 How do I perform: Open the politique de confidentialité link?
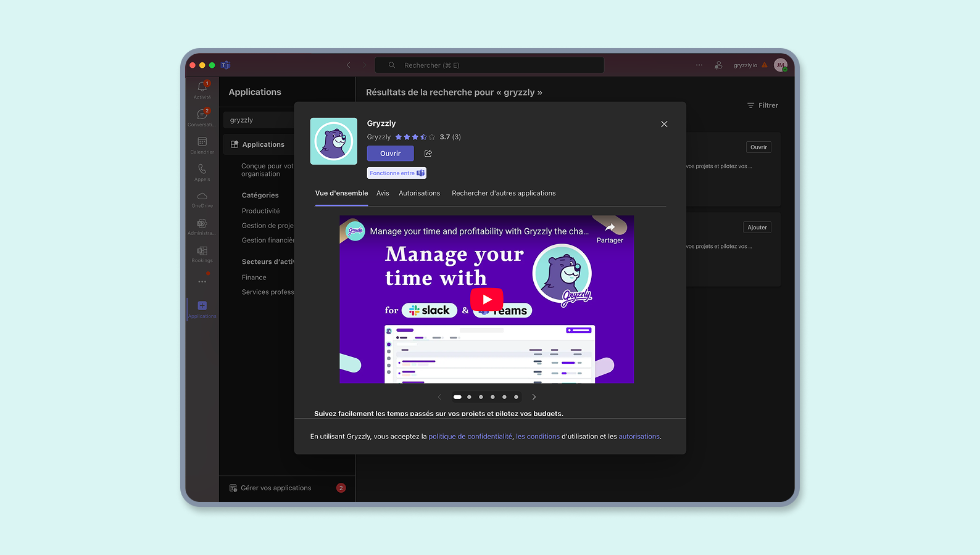coord(470,437)
